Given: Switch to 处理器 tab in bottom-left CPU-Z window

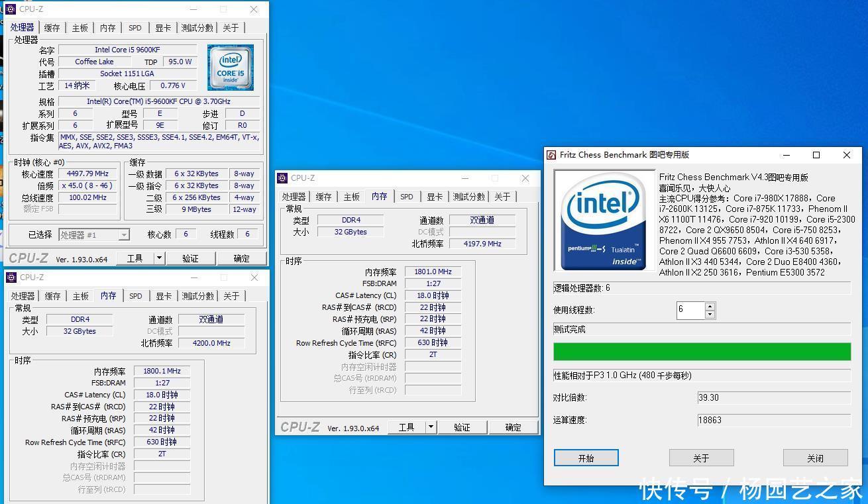Looking at the screenshot, I should click(x=23, y=296).
